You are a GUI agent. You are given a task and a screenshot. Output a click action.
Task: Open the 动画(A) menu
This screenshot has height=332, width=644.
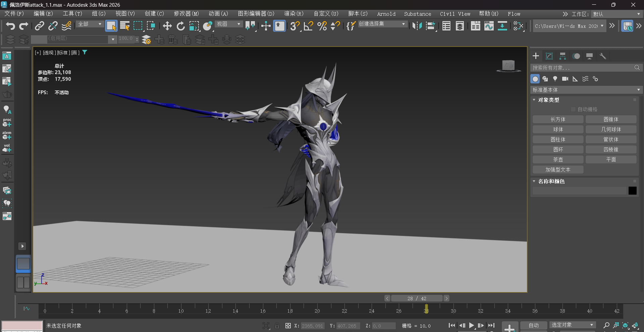tap(218, 14)
